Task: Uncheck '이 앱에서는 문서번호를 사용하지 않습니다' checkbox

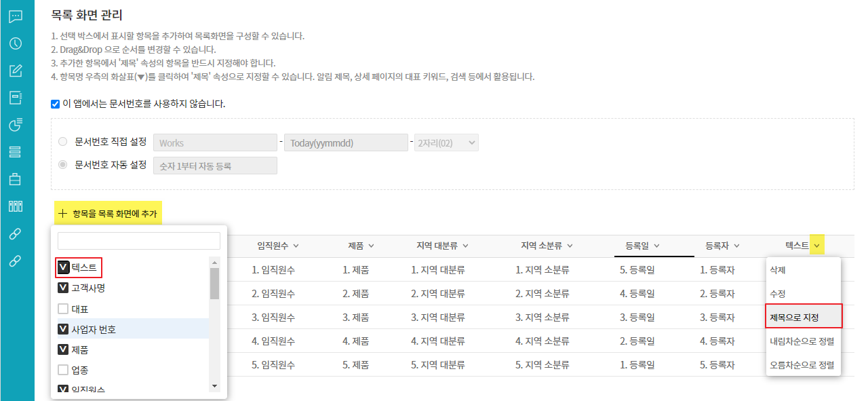Action: click(56, 104)
